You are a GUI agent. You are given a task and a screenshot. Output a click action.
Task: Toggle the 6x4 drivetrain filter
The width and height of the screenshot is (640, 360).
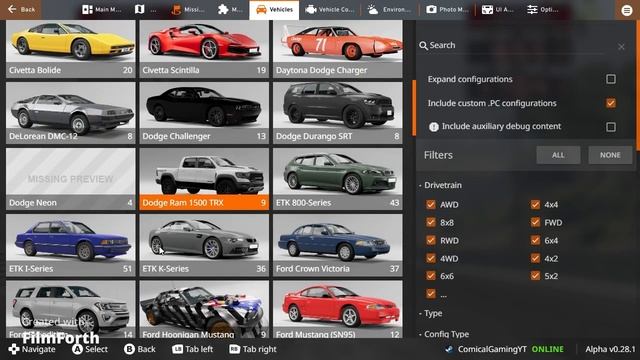pos(535,240)
